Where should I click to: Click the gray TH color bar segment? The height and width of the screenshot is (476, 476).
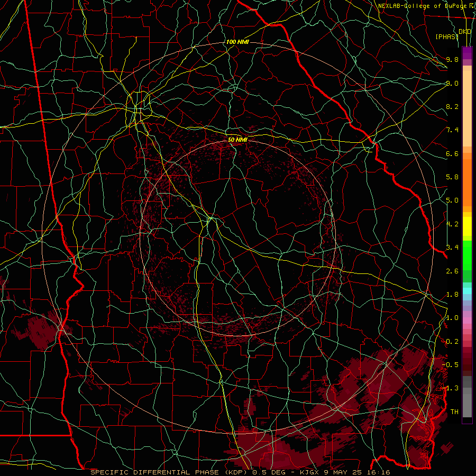click(467, 406)
